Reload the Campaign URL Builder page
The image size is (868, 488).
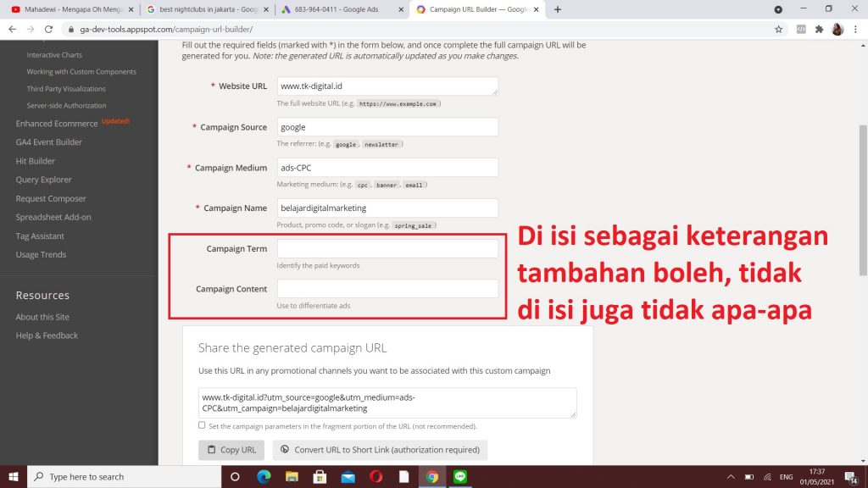click(48, 29)
